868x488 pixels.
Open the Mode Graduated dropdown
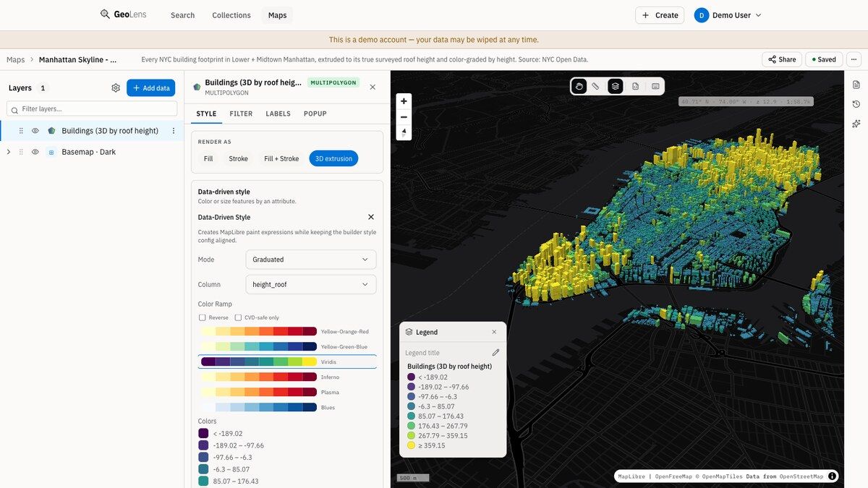tap(311, 260)
